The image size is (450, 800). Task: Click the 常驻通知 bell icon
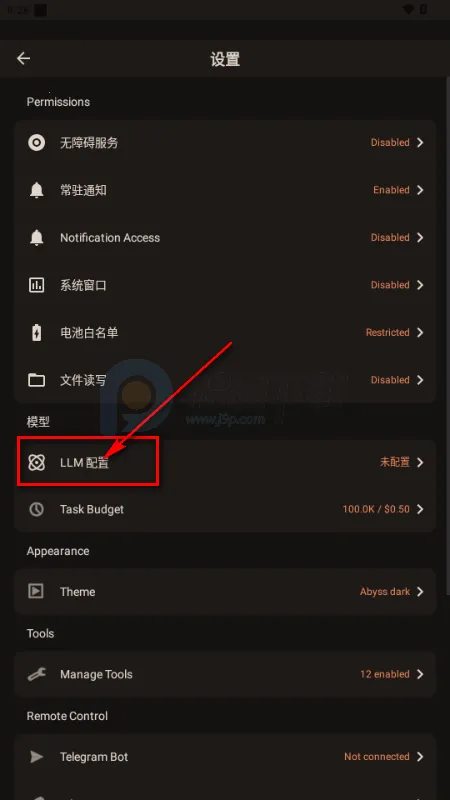[x=36, y=190]
